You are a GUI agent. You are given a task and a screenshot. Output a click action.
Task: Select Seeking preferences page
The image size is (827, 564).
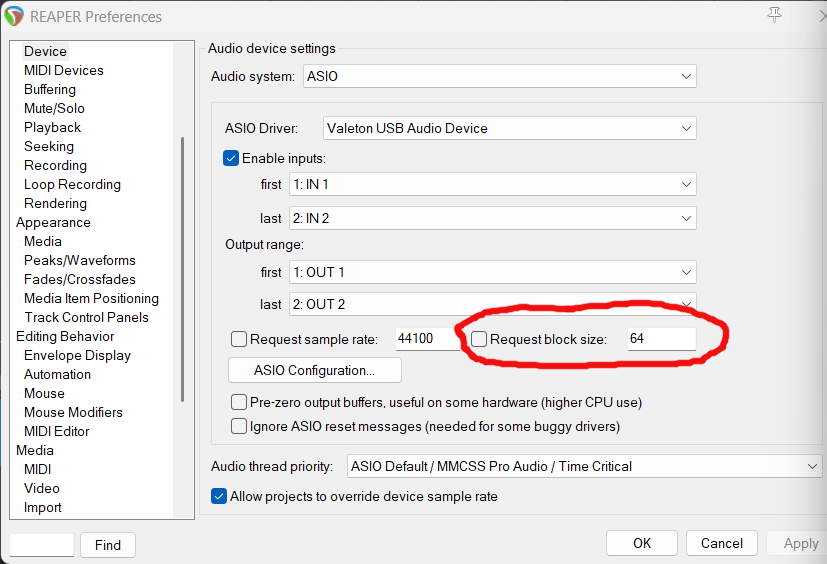pos(49,146)
